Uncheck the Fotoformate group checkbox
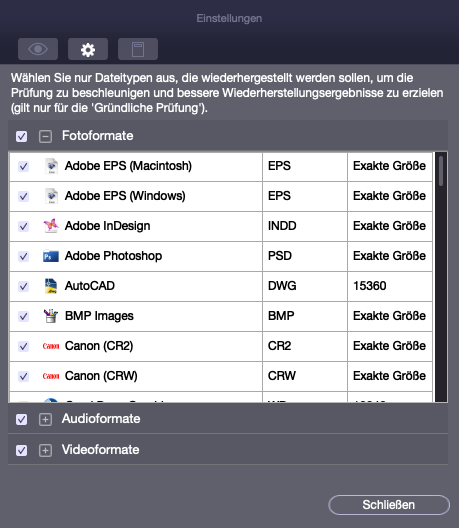This screenshot has height=528, width=459. point(22,136)
